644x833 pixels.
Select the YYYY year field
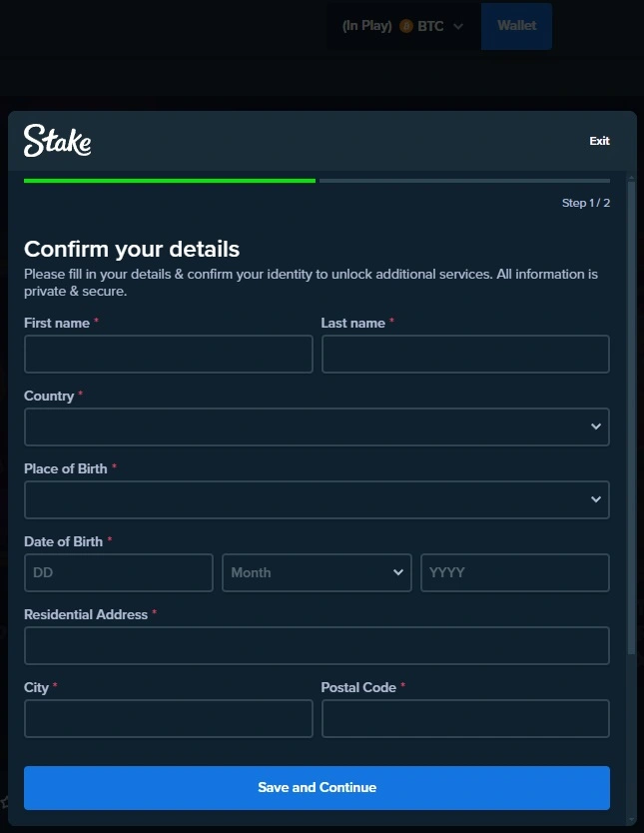click(515, 572)
